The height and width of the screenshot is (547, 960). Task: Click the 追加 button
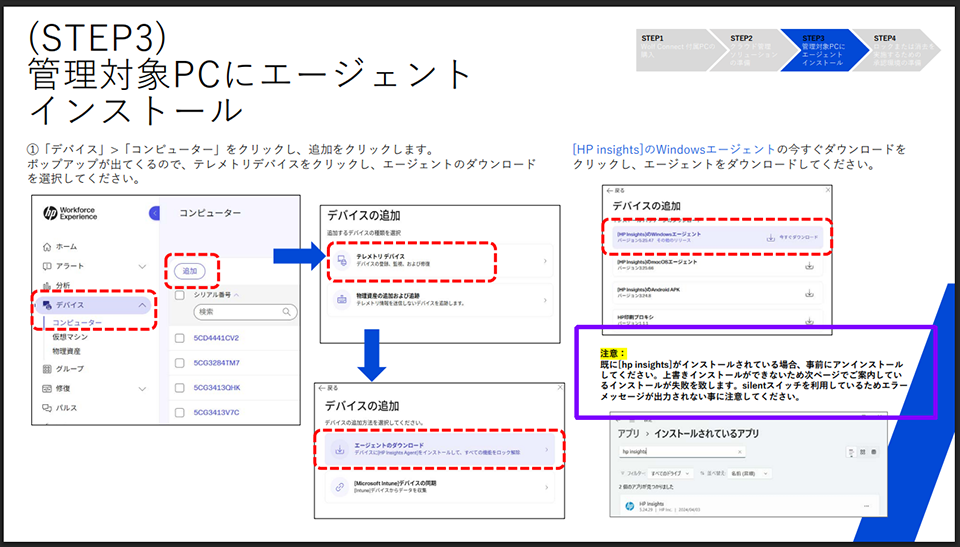coord(190,271)
